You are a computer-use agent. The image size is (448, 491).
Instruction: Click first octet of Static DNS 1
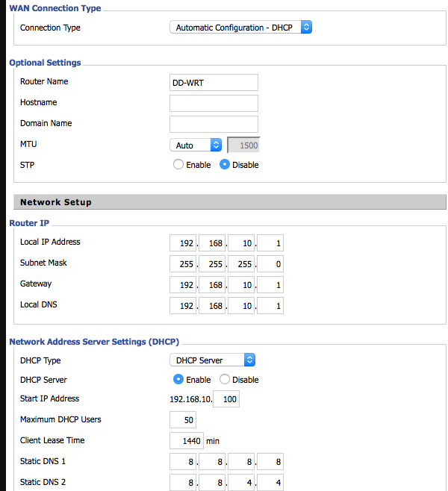[183, 462]
